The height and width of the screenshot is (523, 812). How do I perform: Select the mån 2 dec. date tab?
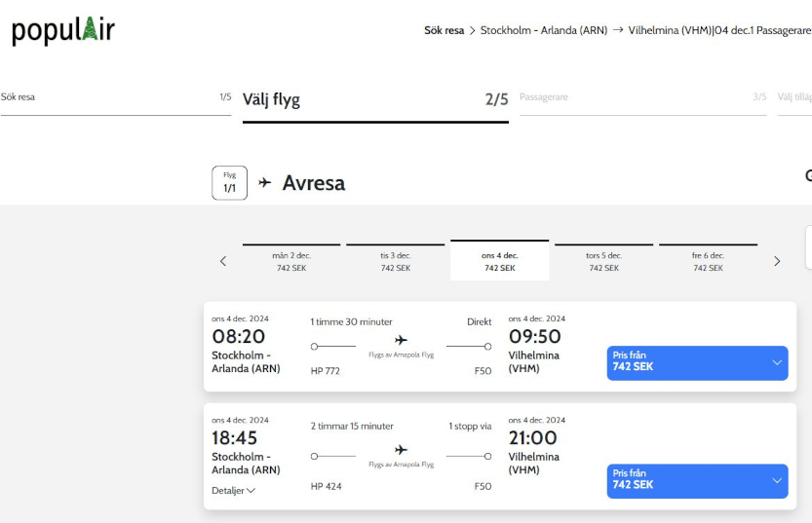(291, 261)
